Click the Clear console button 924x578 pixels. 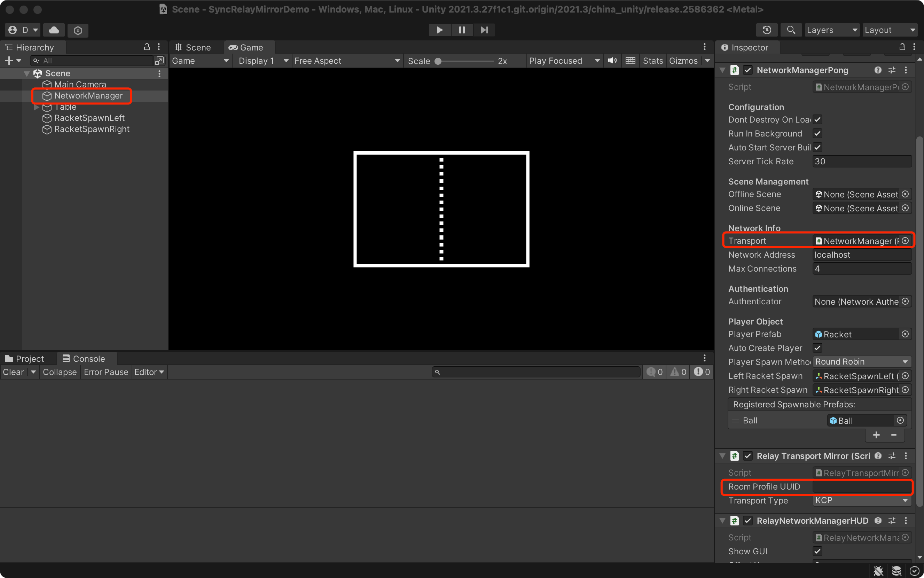point(13,372)
